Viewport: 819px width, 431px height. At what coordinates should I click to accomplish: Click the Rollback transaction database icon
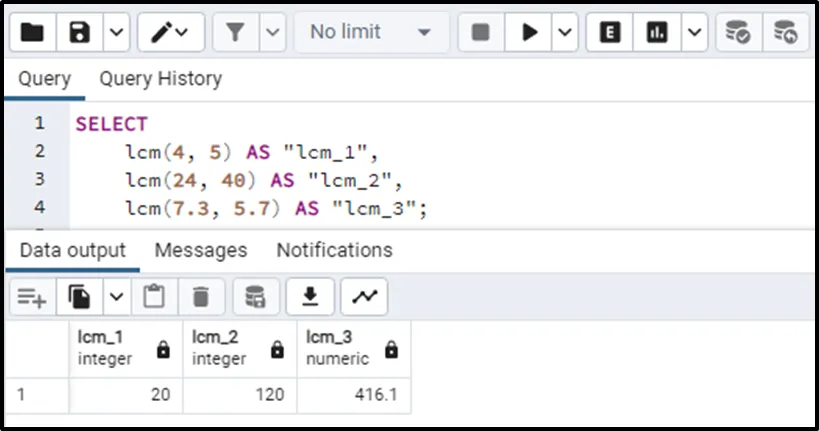785,33
